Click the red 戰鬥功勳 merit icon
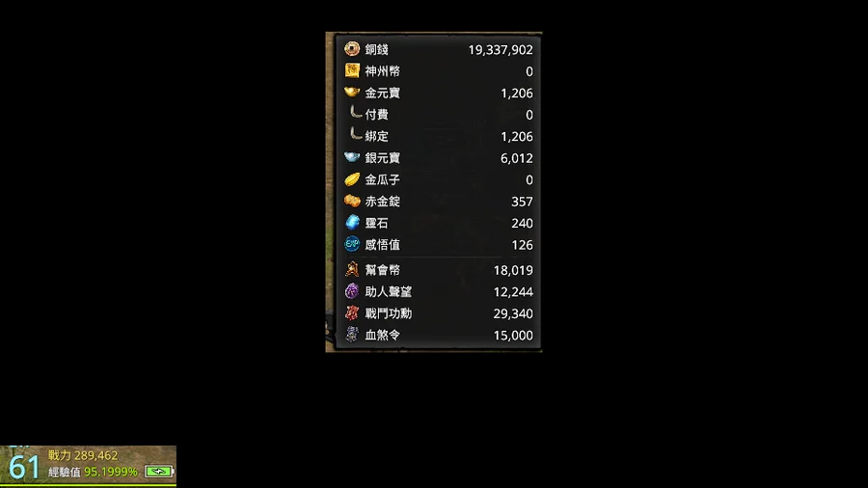 coord(352,312)
